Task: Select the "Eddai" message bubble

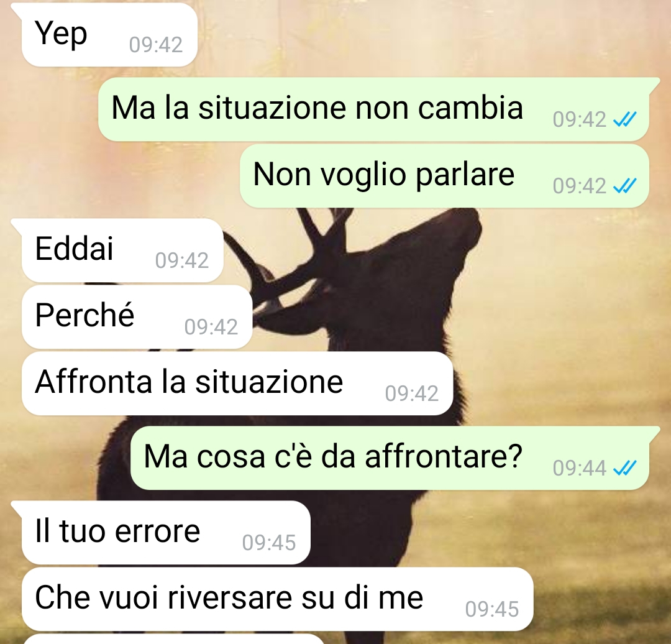Action: [122, 250]
